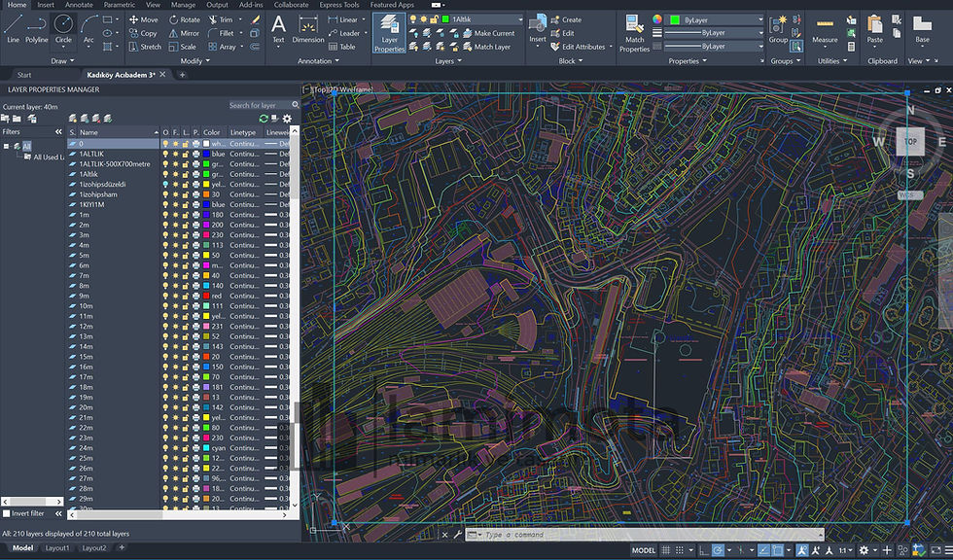Insert a Table annotation
This screenshot has width=953, height=560.
click(341, 46)
